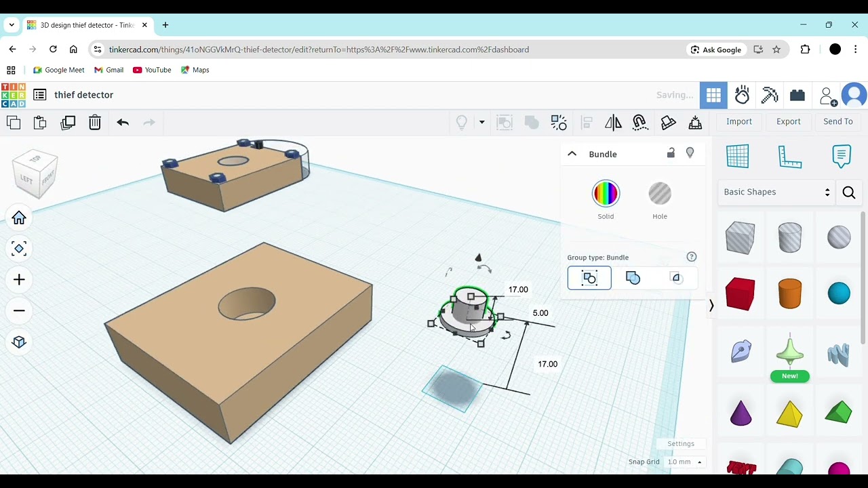Open the visibility options dropdown arrow
868x488 pixels.
482,123
